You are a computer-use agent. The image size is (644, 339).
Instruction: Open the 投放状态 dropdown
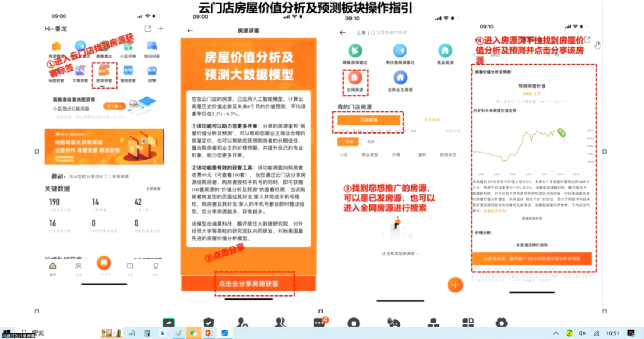click(448, 155)
